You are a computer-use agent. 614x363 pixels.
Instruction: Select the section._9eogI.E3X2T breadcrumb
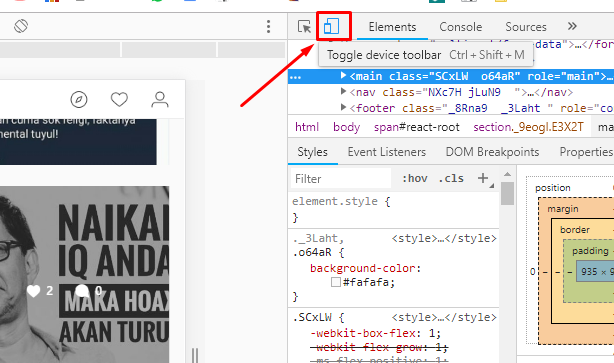528,127
